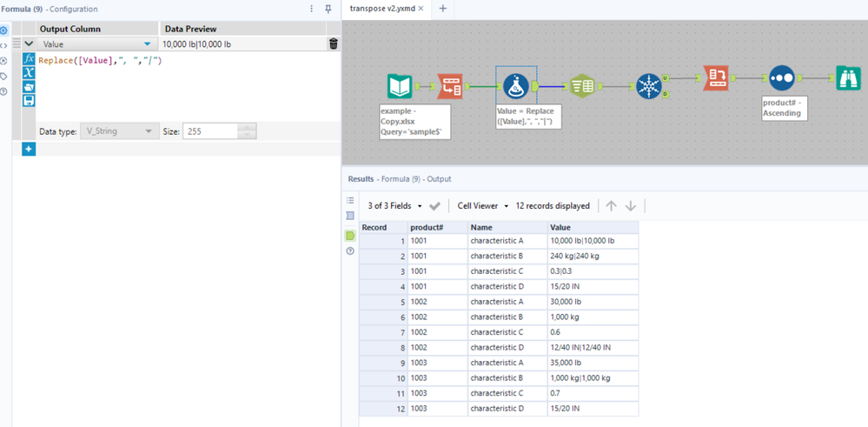Move to next record with down arrow
The height and width of the screenshot is (427, 868).
[x=631, y=206]
